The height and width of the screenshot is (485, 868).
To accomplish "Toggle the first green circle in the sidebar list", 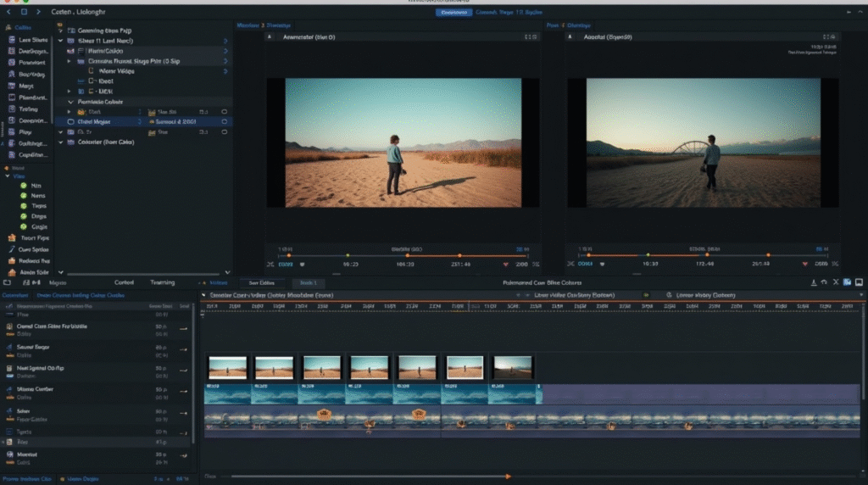I will point(25,185).
